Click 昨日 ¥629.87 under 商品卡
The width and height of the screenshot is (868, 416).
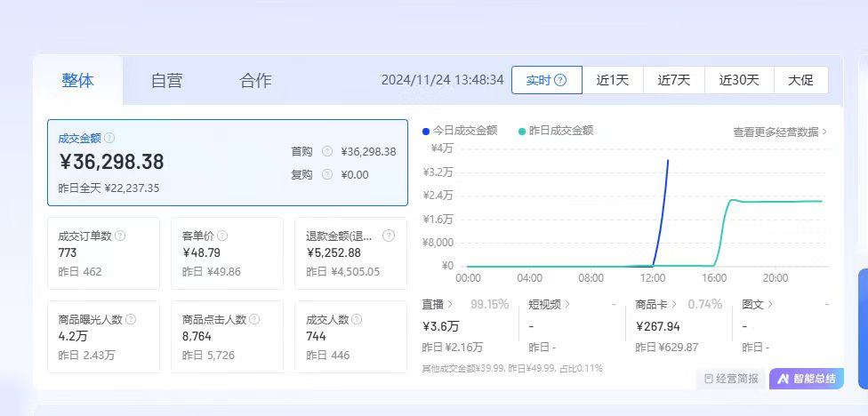tap(666, 348)
